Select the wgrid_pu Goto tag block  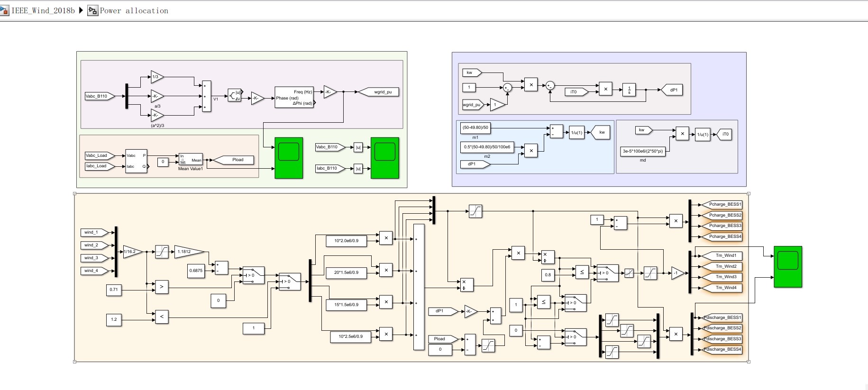click(x=378, y=92)
